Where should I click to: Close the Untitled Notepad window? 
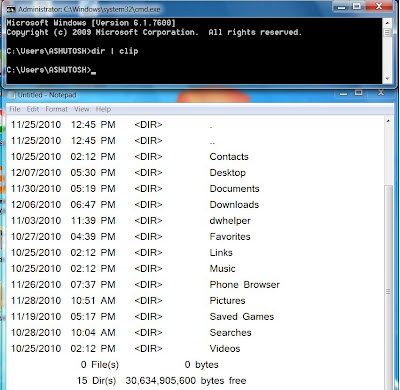[x=381, y=93]
